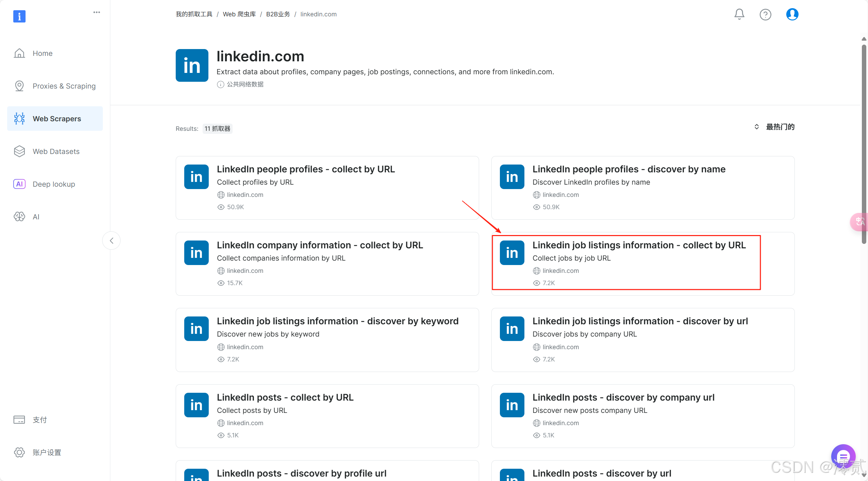Click the notification bell icon

click(739, 14)
